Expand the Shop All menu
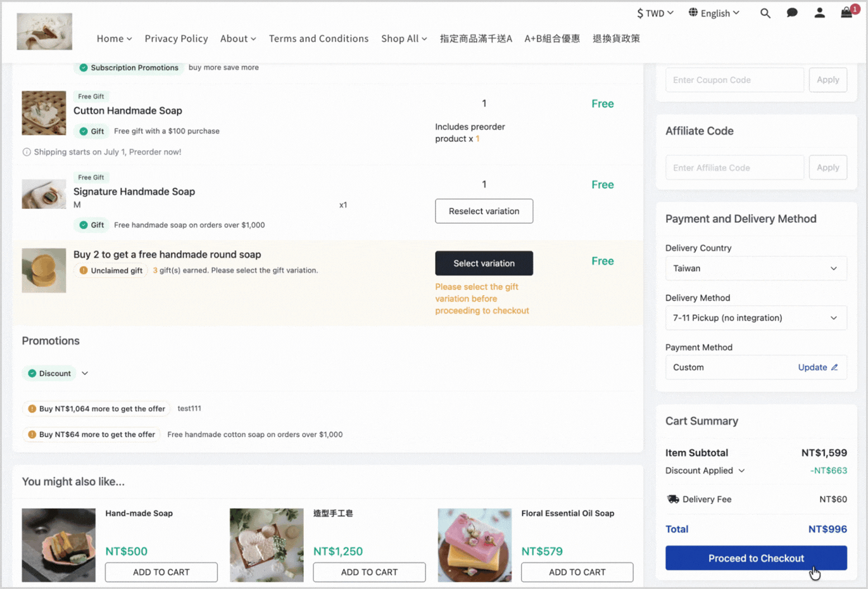The width and height of the screenshot is (868, 589). (404, 39)
